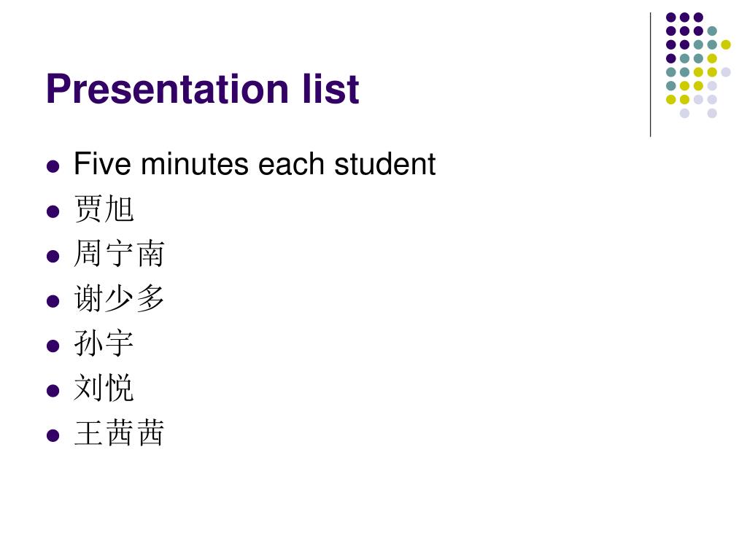747x560 pixels.
Task: Click the name 周宁南 in the list
Action: pos(119,253)
